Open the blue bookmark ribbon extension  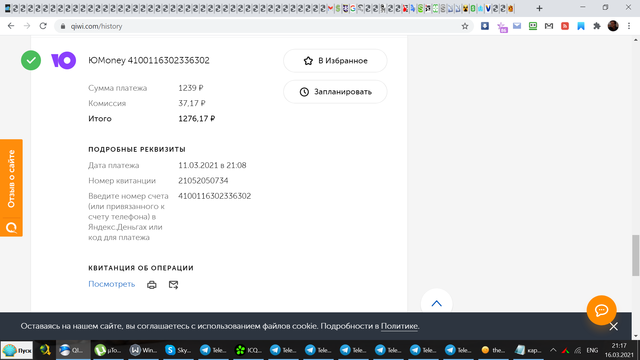tap(581, 26)
